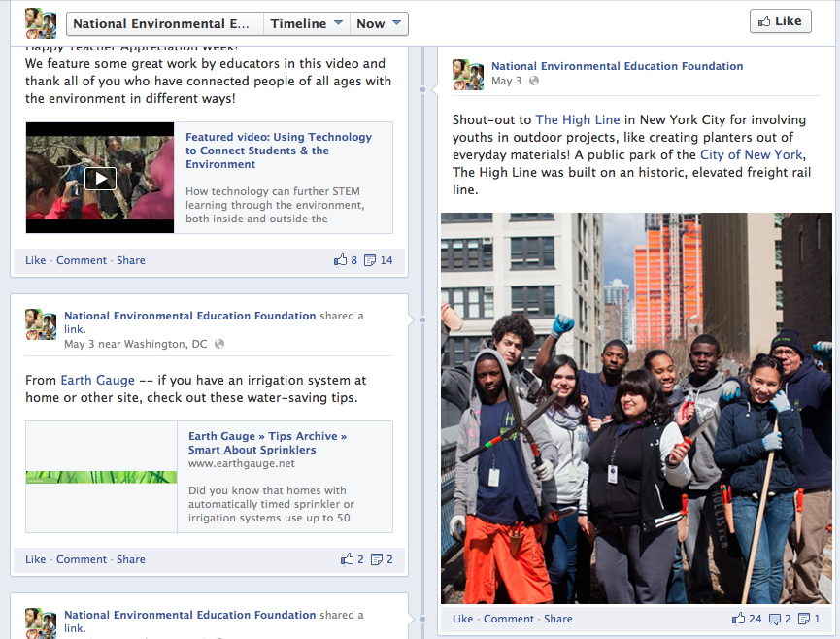
Task: Open the City of New York link
Action: [x=752, y=154]
